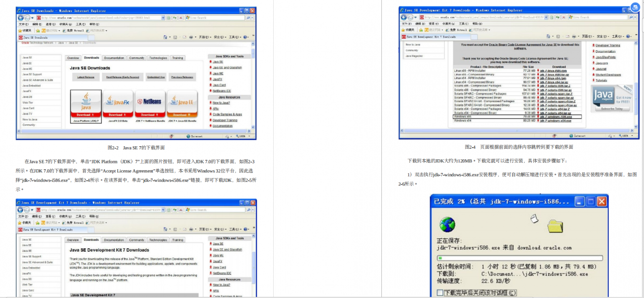Click Home icon in the lower JDK 7 window
This screenshot has width=644, height=298.
pos(167,229)
